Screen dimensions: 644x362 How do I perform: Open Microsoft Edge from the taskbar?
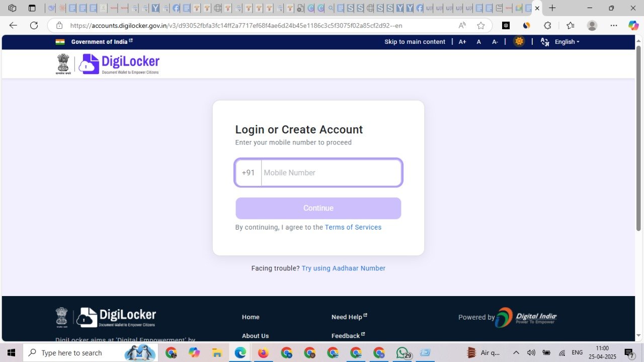(x=240, y=353)
